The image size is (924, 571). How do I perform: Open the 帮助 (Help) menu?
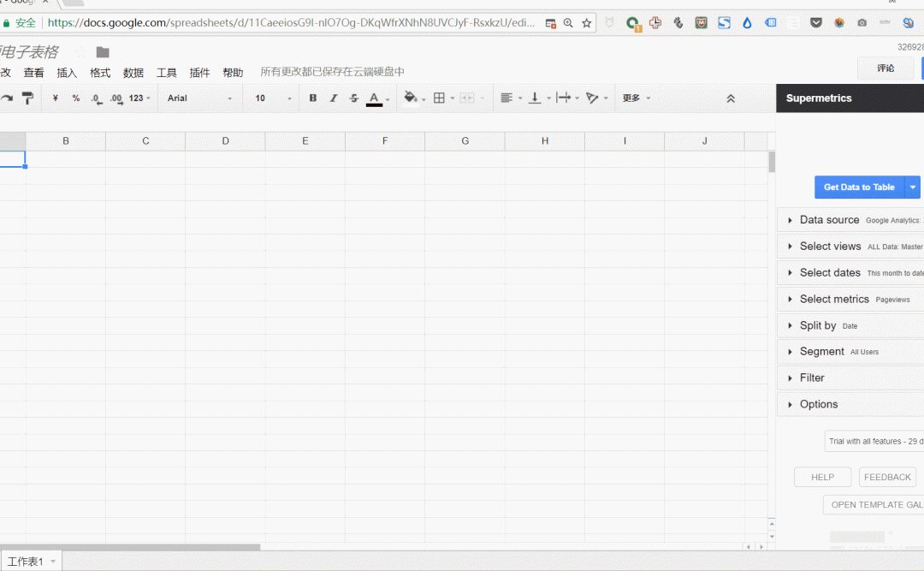(x=233, y=73)
